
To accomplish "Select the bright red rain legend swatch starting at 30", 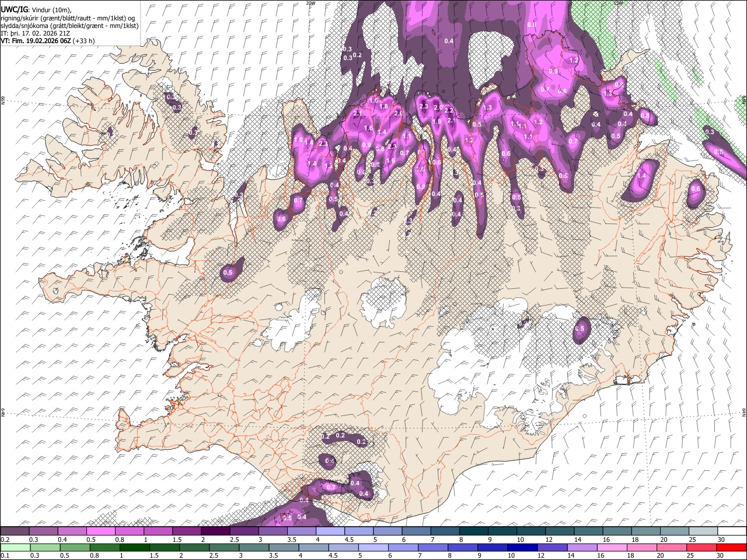I will [x=732, y=547].
